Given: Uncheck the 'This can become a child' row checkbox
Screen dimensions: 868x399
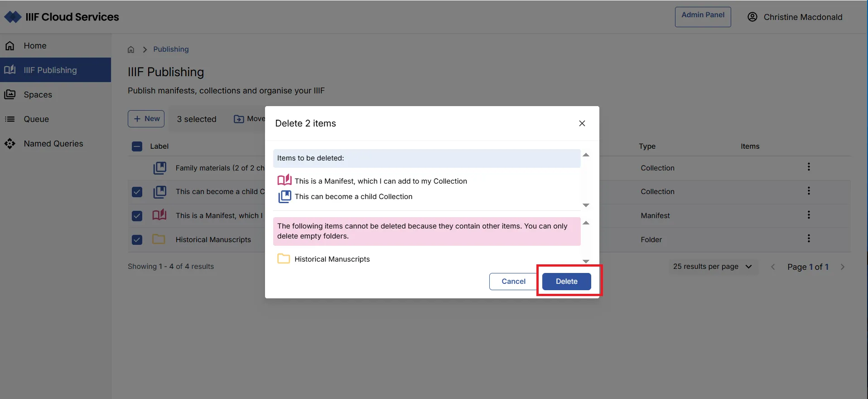Looking at the screenshot, I should (137, 192).
